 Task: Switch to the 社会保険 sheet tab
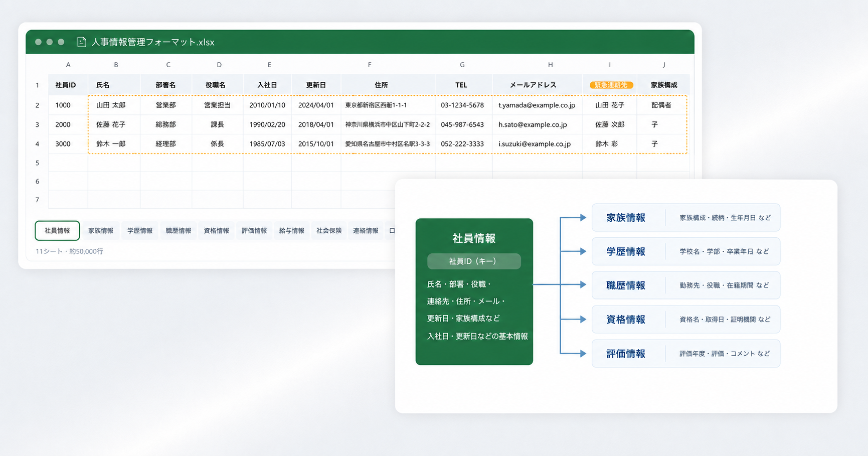click(329, 231)
